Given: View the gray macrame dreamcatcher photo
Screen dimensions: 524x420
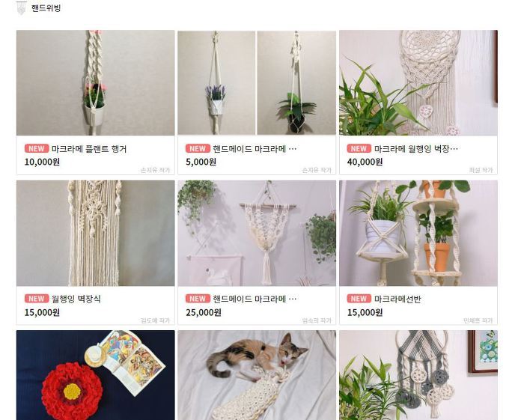Looking at the screenshot, I should tap(418, 375).
